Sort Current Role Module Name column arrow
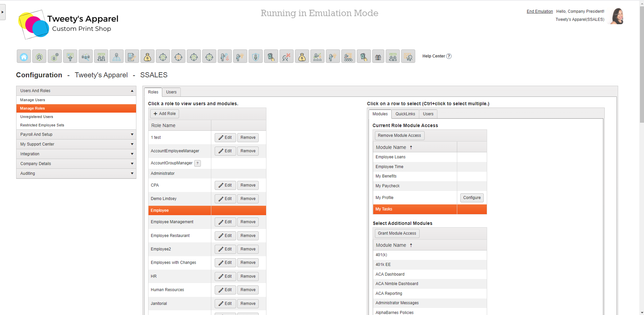Image resolution: width=644 pixels, height=315 pixels. coord(411,147)
